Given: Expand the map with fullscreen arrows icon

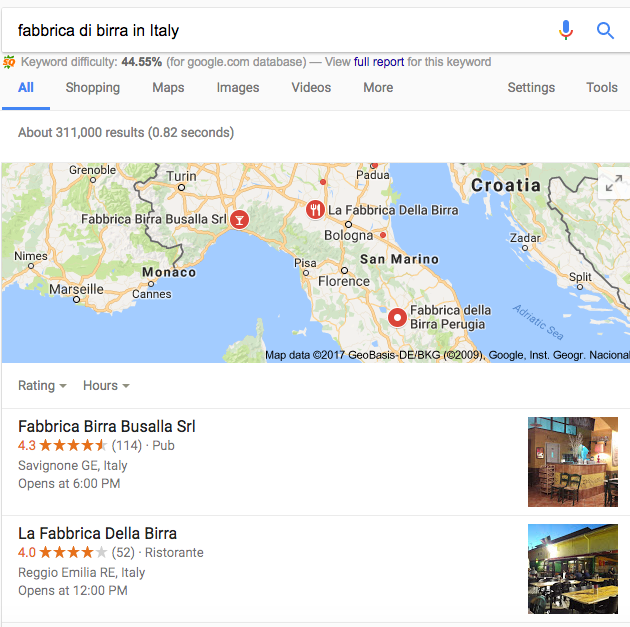Looking at the screenshot, I should click(610, 185).
